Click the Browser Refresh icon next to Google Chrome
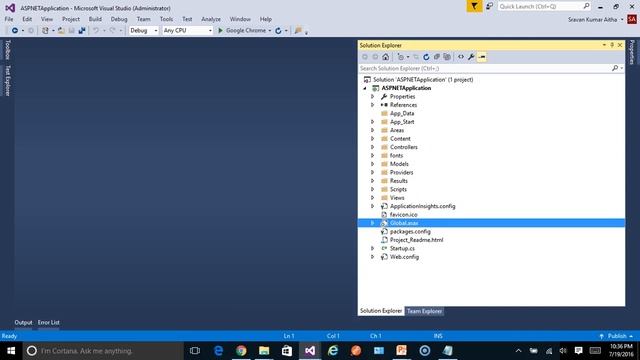 (x=278, y=31)
